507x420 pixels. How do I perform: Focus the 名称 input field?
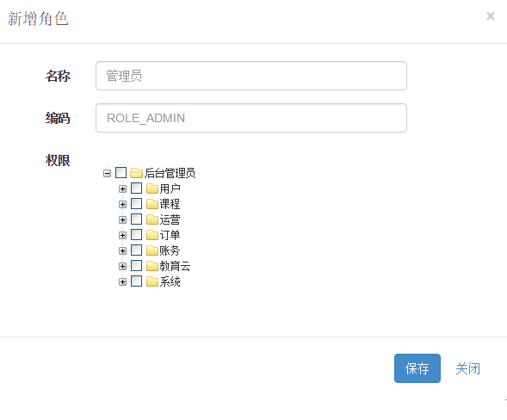(x=251, y=76)
